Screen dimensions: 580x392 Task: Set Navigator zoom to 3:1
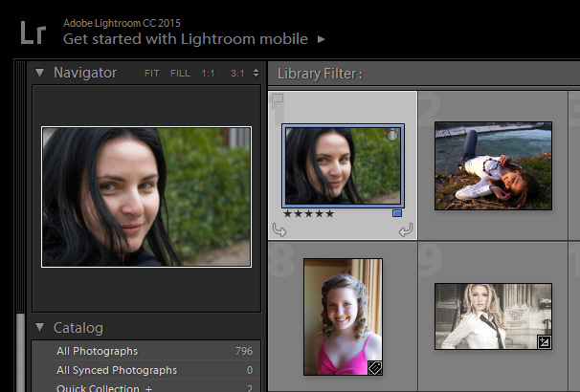237,74
